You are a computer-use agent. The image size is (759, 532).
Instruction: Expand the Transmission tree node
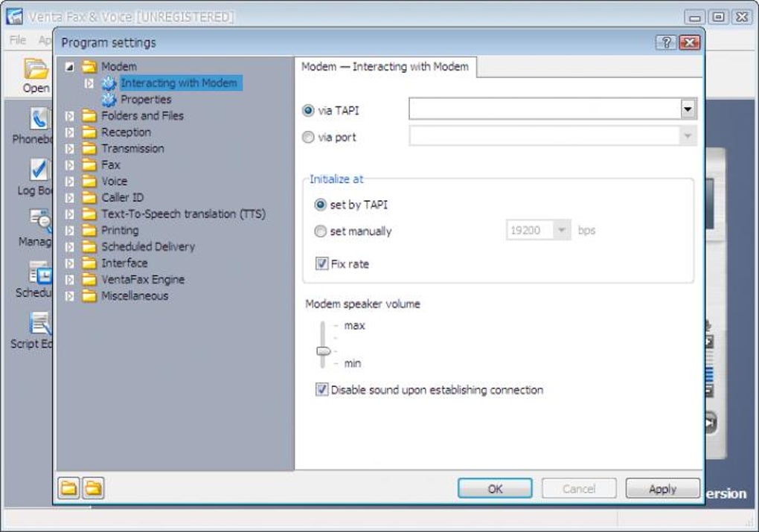(70, 149)
